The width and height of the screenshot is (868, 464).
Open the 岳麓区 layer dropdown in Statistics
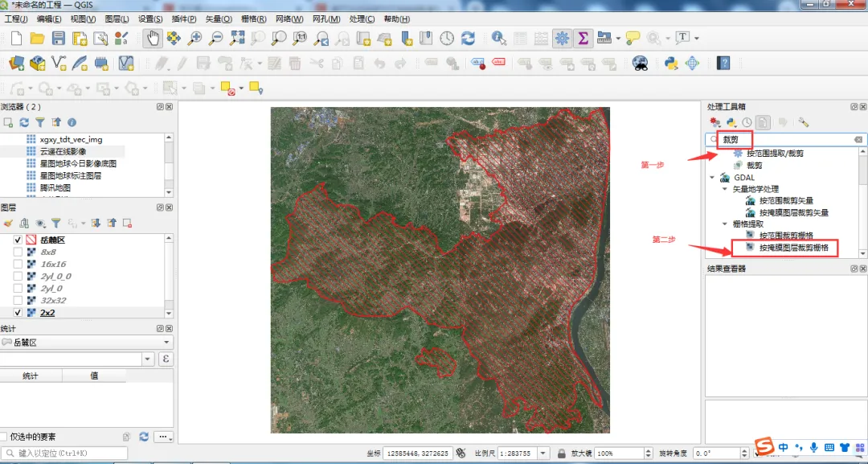pyautogui.click(x=87, y=343)
